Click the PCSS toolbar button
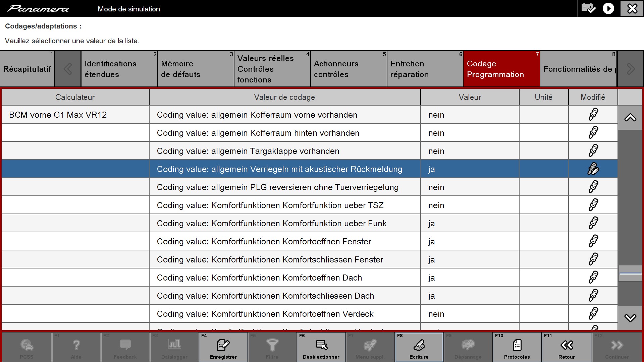This screenshot has height=362, width=644. click(x=27, y=347)
